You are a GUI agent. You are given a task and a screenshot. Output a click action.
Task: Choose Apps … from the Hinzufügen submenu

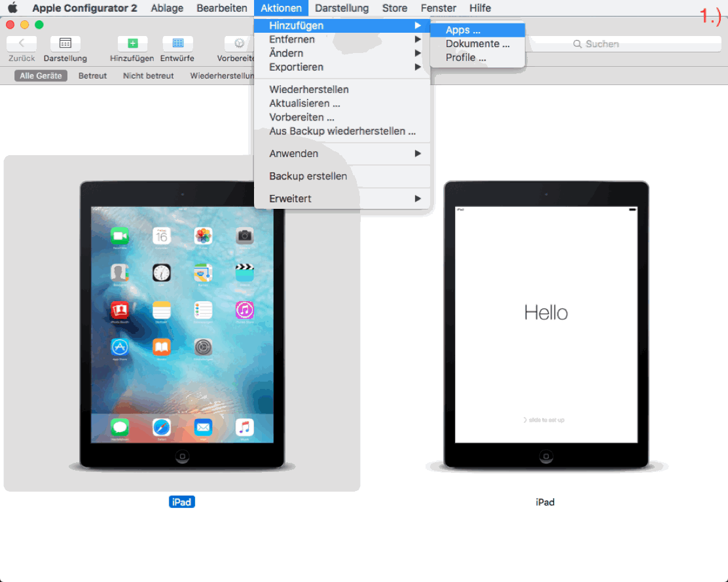[477, 29]
